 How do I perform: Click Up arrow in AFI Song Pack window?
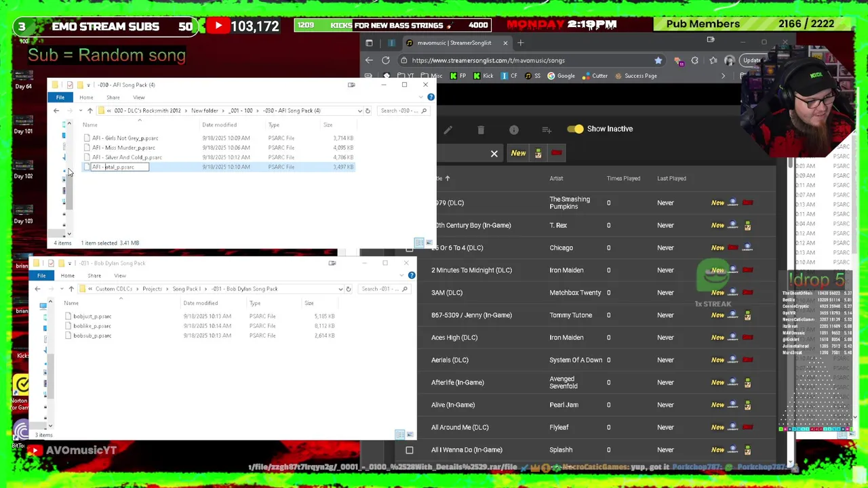(x=90, y=110)
